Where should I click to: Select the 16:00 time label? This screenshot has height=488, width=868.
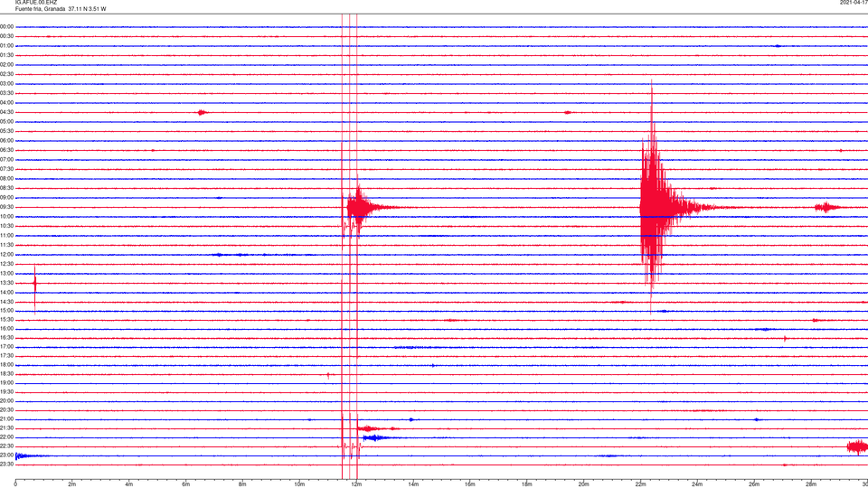[x=6, y=329]
